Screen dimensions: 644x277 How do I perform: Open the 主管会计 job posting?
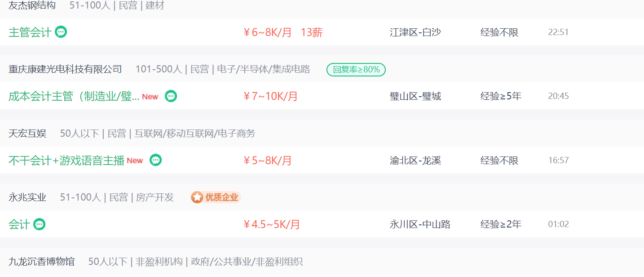click(x=30, y=32)
